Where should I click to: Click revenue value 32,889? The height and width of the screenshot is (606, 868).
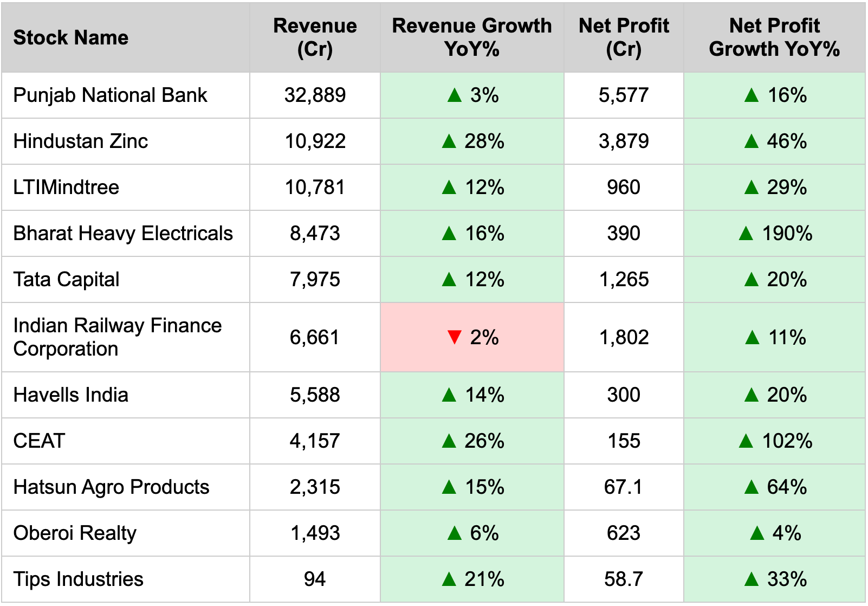[x=315, y=95]
